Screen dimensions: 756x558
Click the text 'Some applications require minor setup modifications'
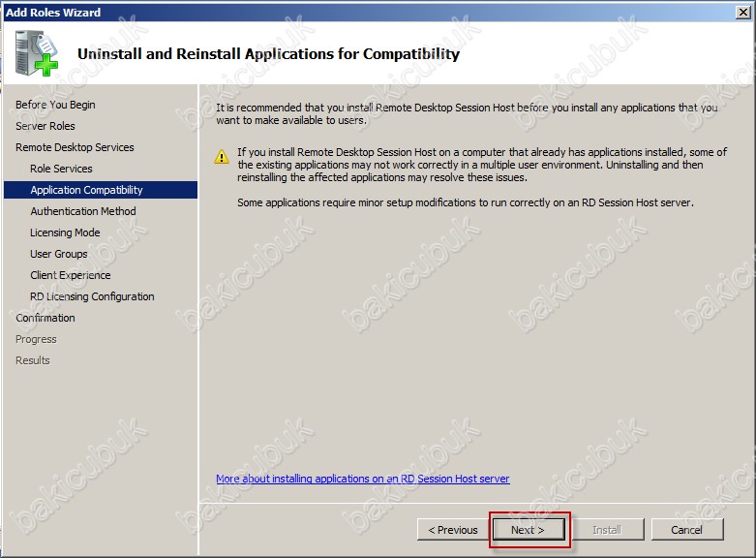(359, 202)
